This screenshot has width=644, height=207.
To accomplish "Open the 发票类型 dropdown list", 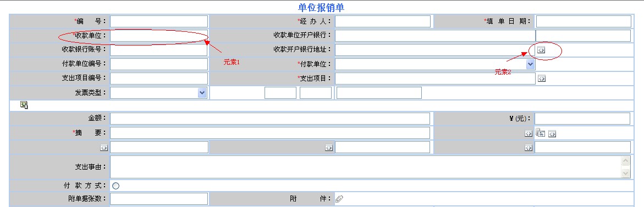I will (202, 93).
